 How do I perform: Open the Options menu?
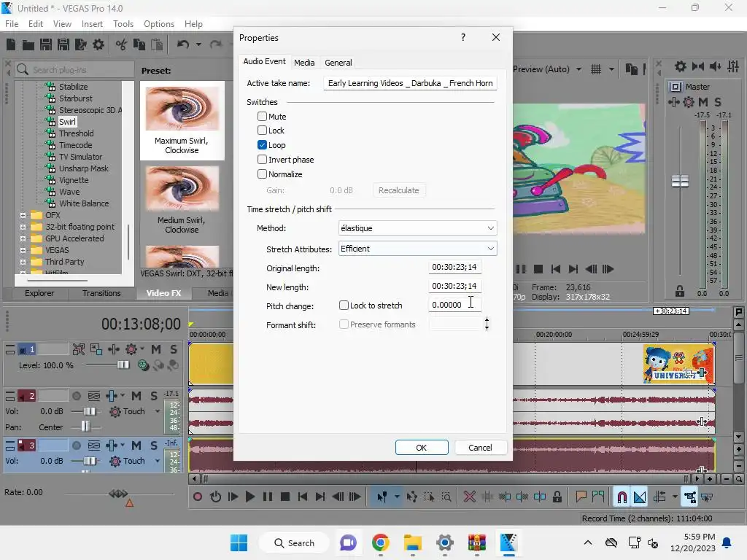pos(158,24)
